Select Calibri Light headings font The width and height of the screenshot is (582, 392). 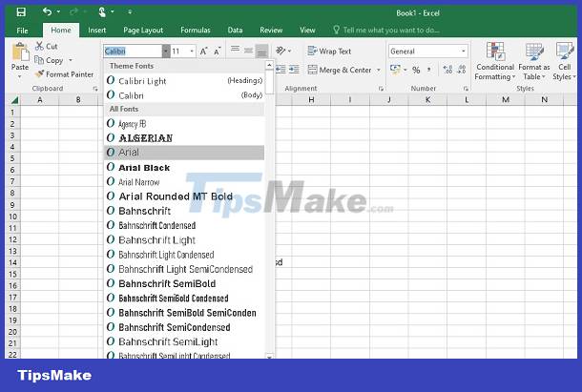pyautogui.click(x=184, y=80)
